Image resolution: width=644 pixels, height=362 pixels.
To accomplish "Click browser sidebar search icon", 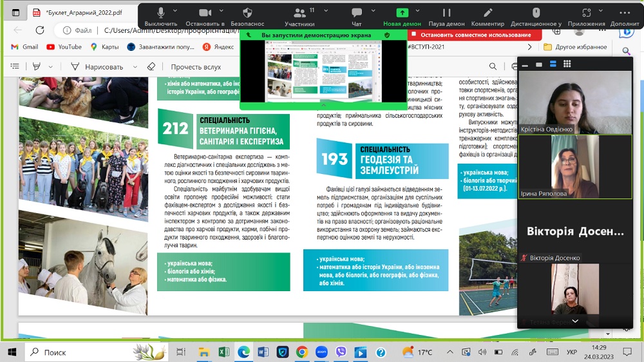I will pos(626,51).
